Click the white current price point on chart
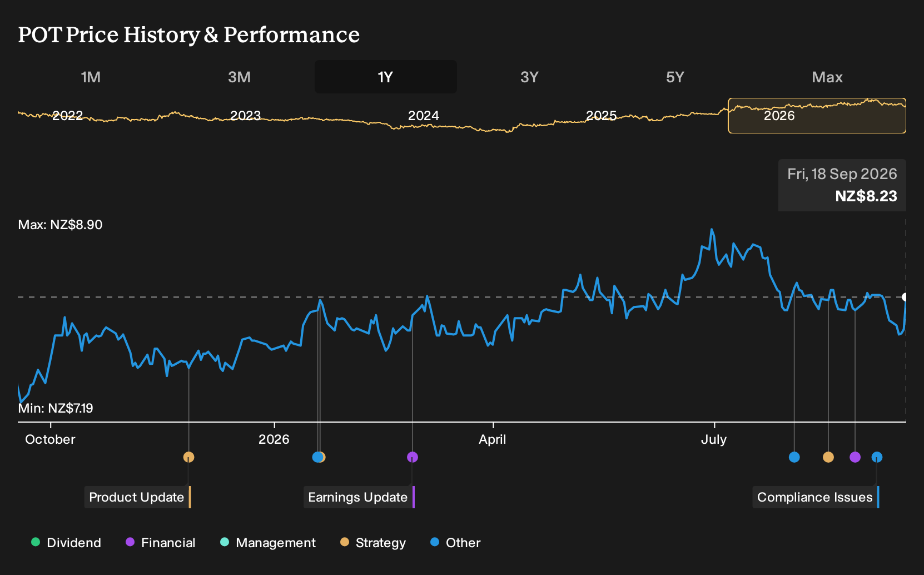This screenshot has width=924, height=575. point(905,297)
